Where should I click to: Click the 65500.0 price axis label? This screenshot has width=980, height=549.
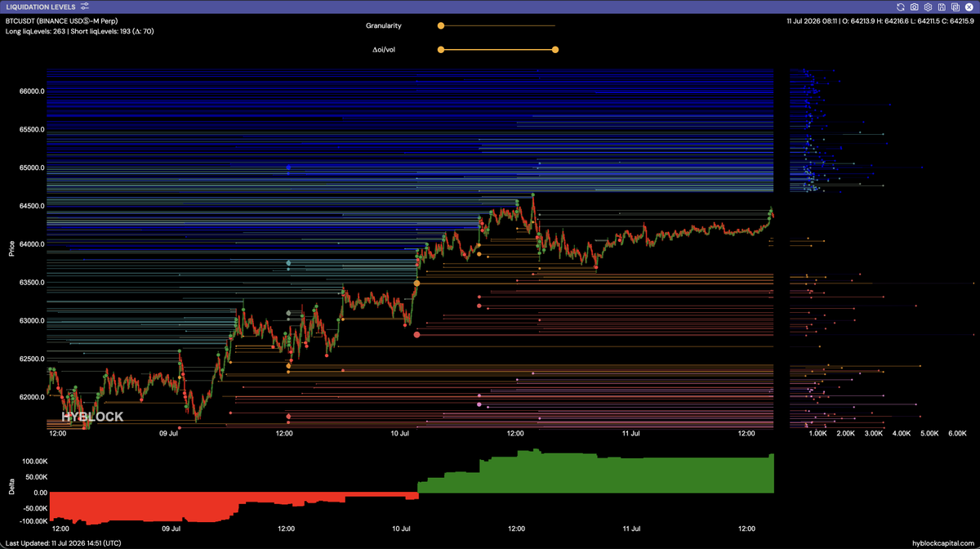click(31, 129)
